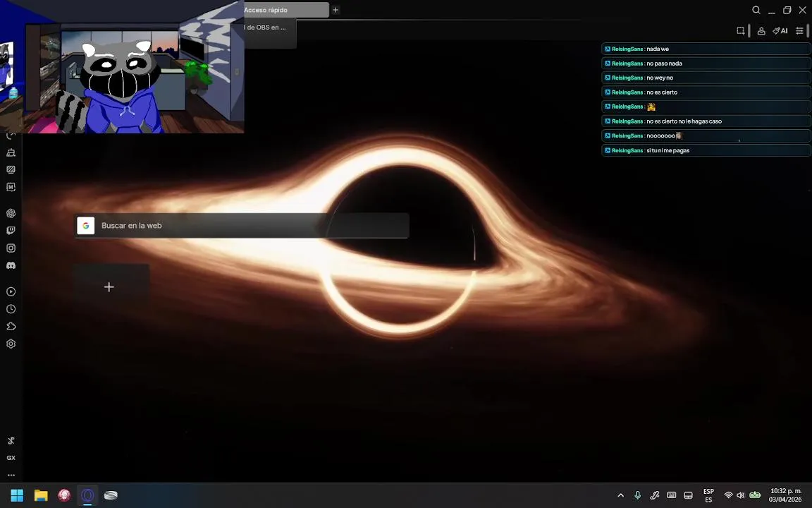Viewport: 812px width, 508px height.
Task: Open the striped GX Control sidebar icon
Action: [11, 169]
